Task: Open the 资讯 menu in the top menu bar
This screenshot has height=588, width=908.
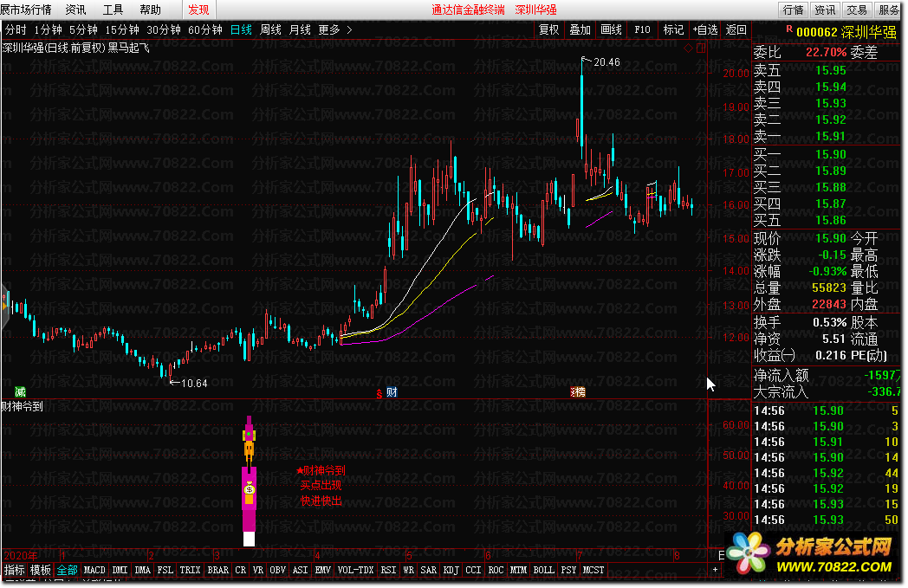Action: tap(75, 10)
